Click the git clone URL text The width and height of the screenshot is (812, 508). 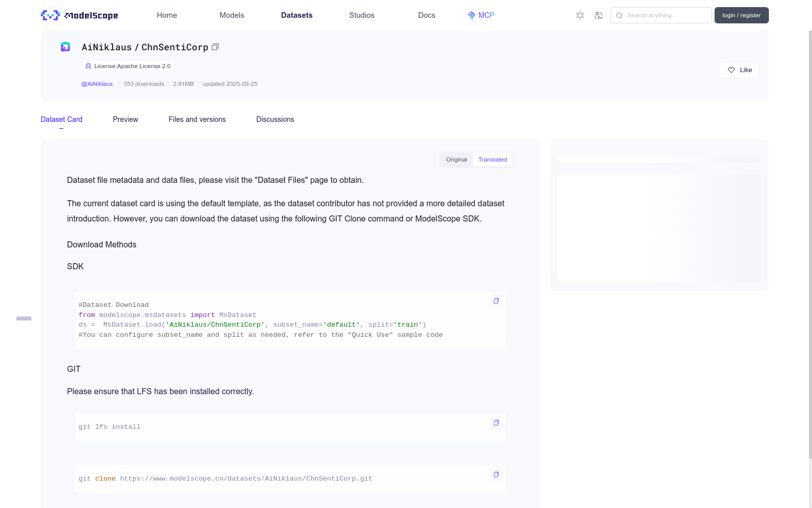point(246,479)
